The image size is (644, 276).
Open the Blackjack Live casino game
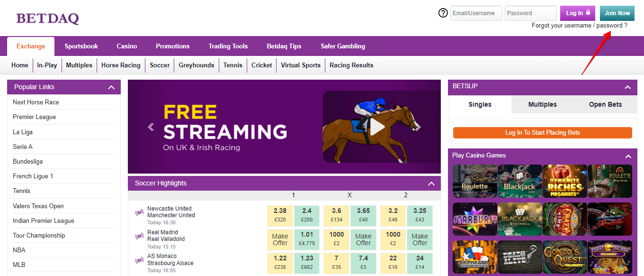tap(520, 181)
